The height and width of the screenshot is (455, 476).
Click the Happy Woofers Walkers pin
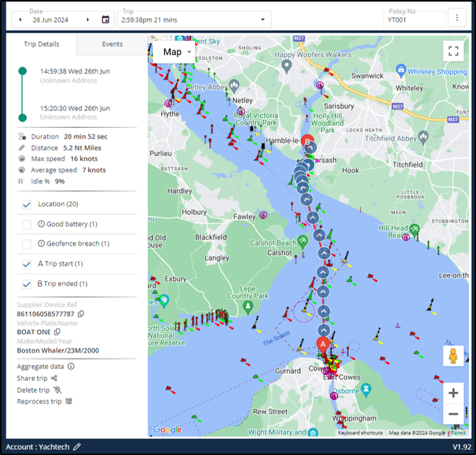point(286,66)
